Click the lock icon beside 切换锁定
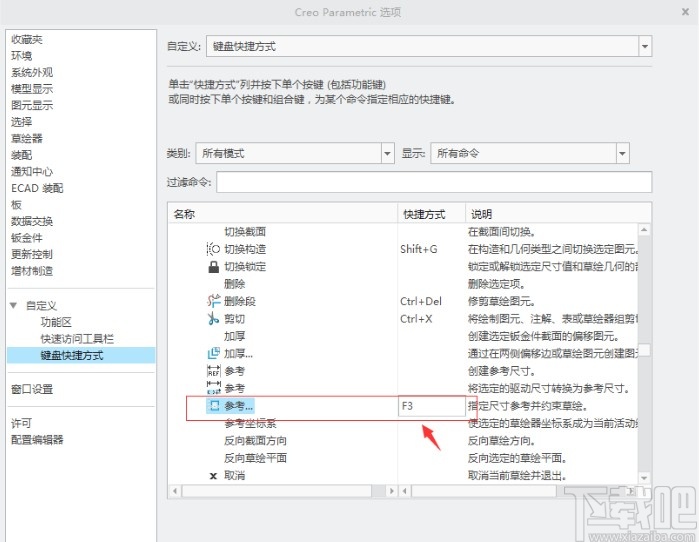699x542 pixels. coord(214,267)
